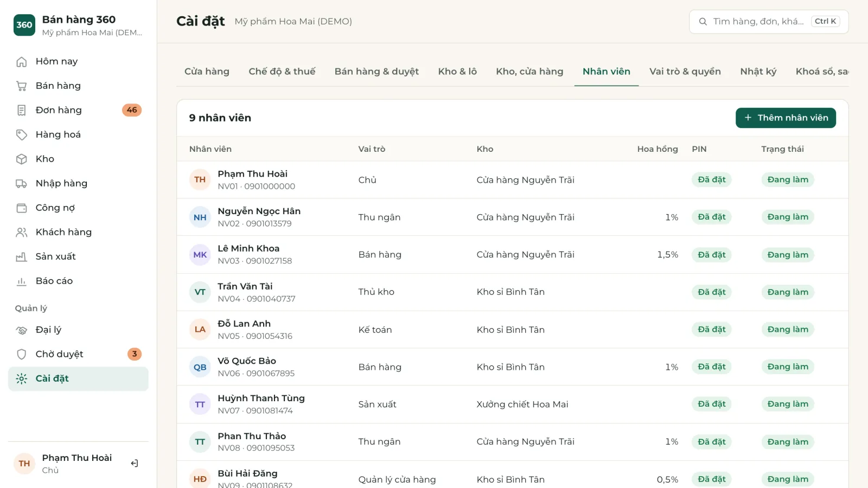Click the 3 badge on Chờ duyệt
The height and width of the screenshot is (488, 868).
[x=135, y=354]
